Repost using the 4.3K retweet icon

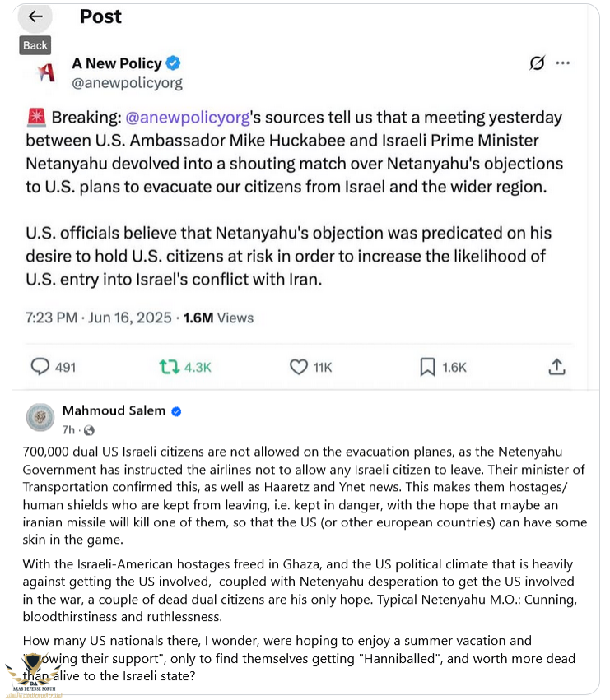(169, 367)
